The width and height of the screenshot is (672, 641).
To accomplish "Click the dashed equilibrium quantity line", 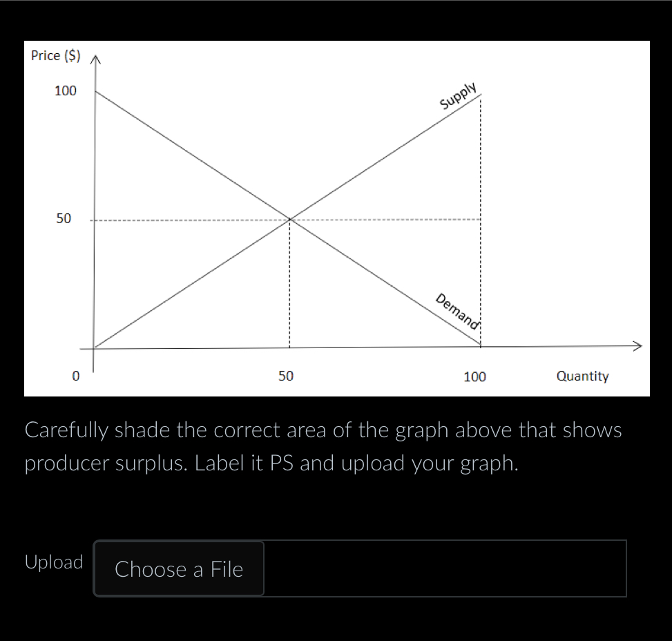I will click(x=288, y=290).
